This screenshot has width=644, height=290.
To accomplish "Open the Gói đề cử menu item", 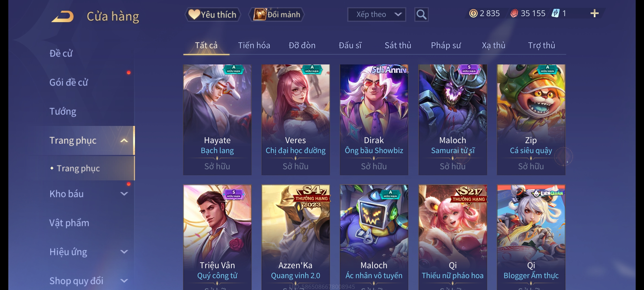I will (x=69, y=82).
